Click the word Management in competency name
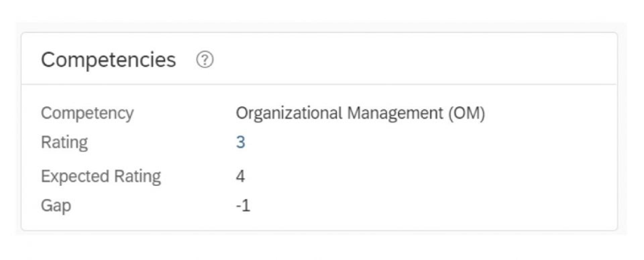The height and width of the screenshot is (260, 644). [395, 113]
